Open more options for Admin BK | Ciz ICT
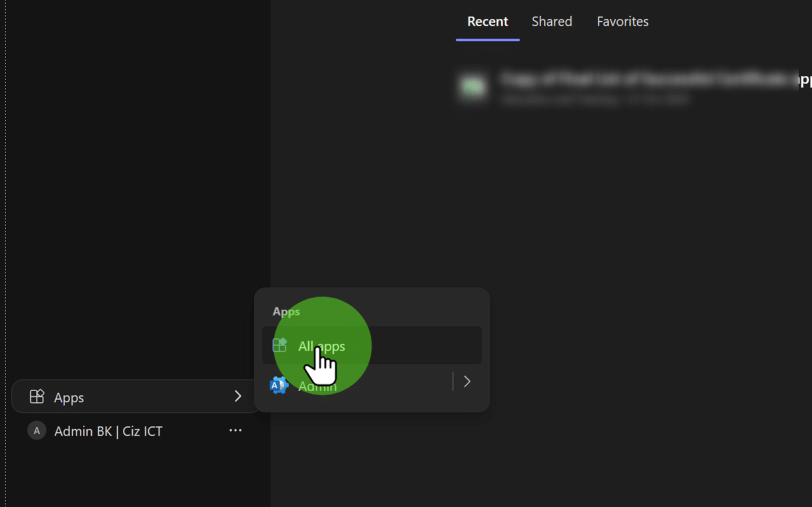 coord(236,430)
